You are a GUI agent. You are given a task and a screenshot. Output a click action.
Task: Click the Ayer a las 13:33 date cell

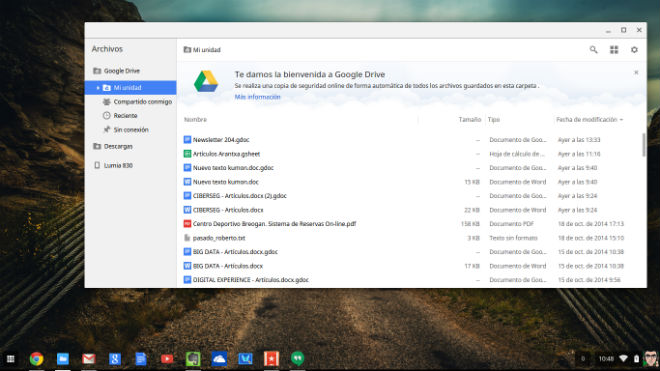point(579,140)
